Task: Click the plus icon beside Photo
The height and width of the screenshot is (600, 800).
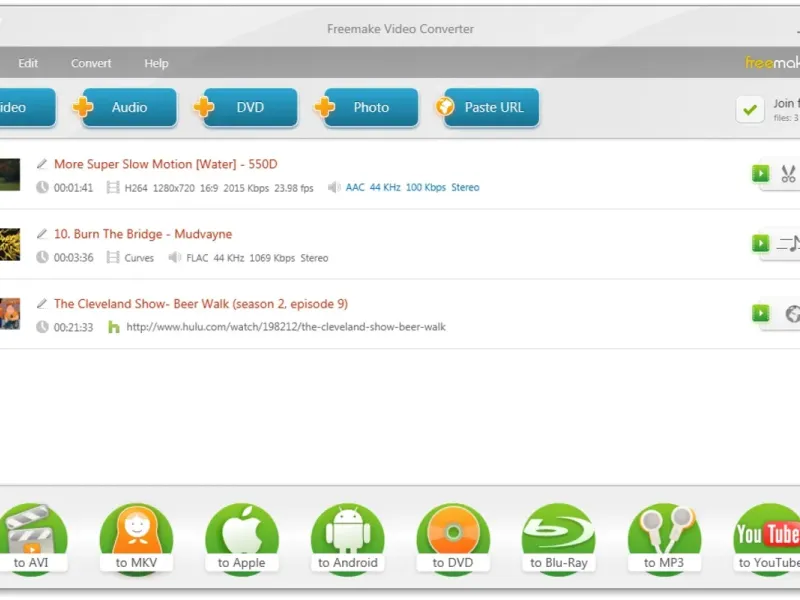Action: 324,107
